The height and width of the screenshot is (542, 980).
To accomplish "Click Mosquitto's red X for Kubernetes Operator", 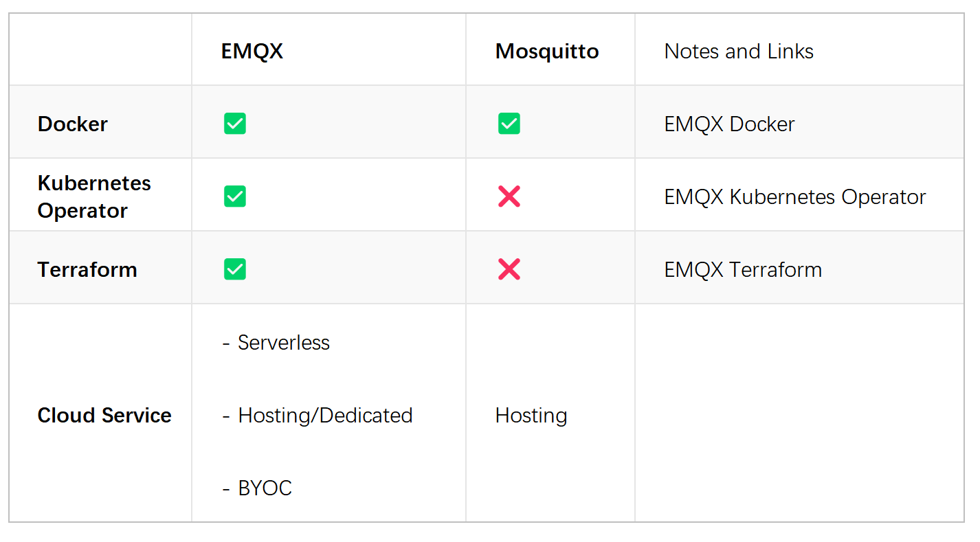I will [509, 196].
